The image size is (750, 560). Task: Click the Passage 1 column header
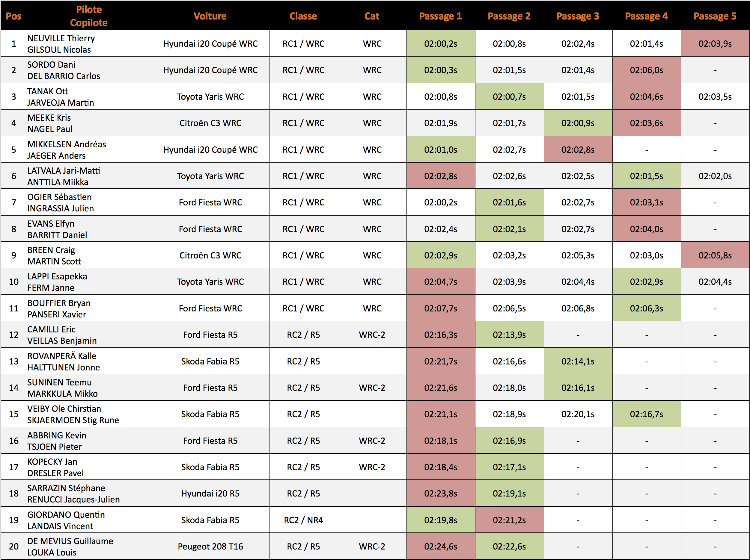440,16
